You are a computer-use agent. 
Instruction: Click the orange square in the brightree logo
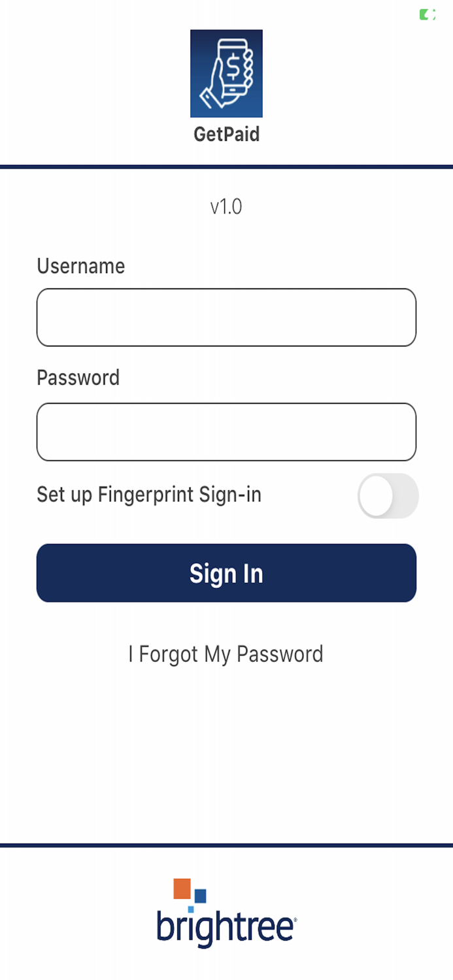tap(182, 889)
